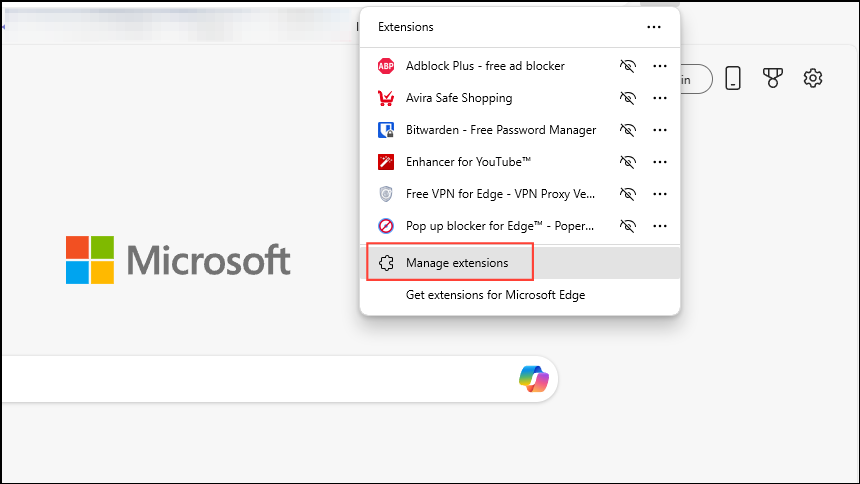Open more actions for Avira Safe Shopping
The height and width of the screenshot is (484, 860).
tap(660, 98)
